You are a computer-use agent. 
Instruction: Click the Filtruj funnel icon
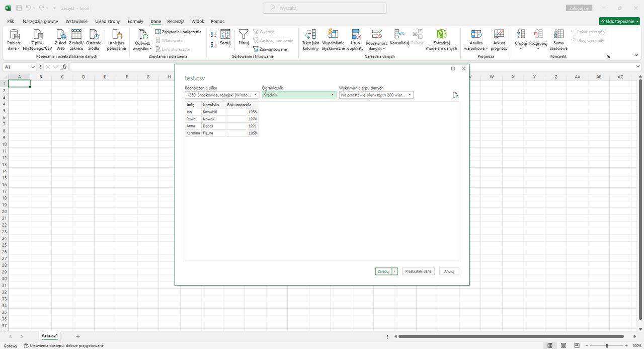pos(244,34)
